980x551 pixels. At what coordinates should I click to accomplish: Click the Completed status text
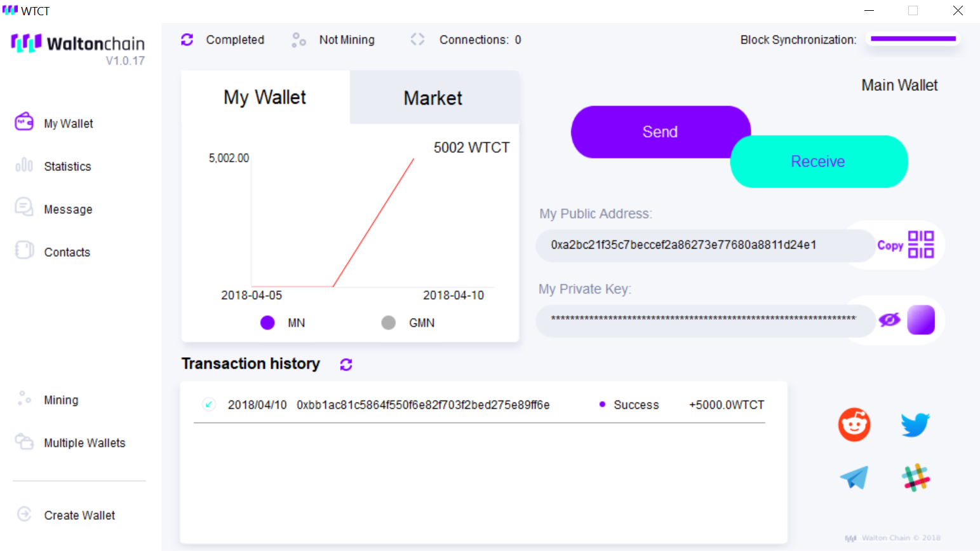point(235,39)
